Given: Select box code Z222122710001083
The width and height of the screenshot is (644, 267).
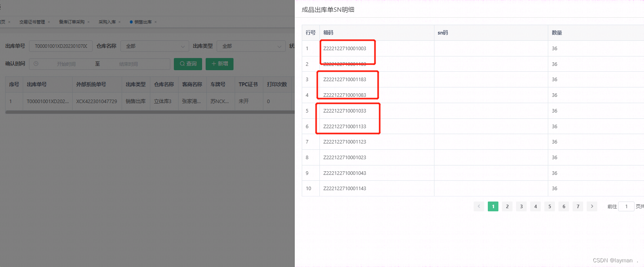Looking at the screenshot, I should tap(345, 95).
